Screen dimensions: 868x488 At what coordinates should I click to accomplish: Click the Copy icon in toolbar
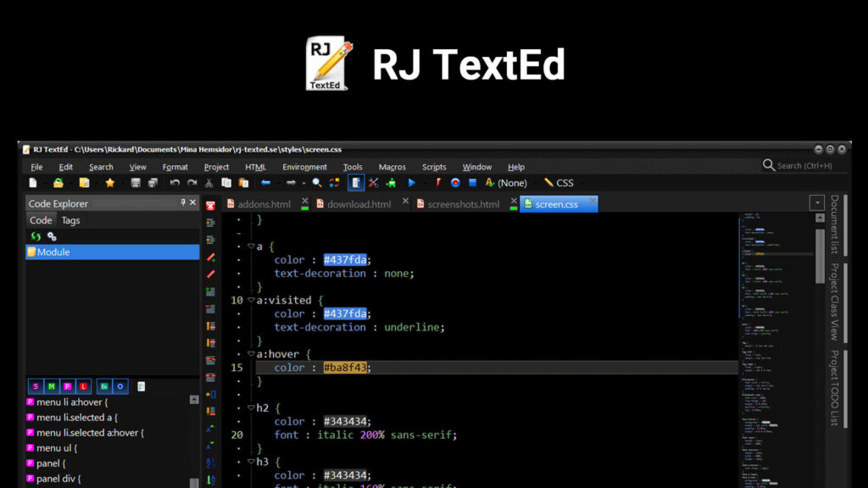click(225, 183)
